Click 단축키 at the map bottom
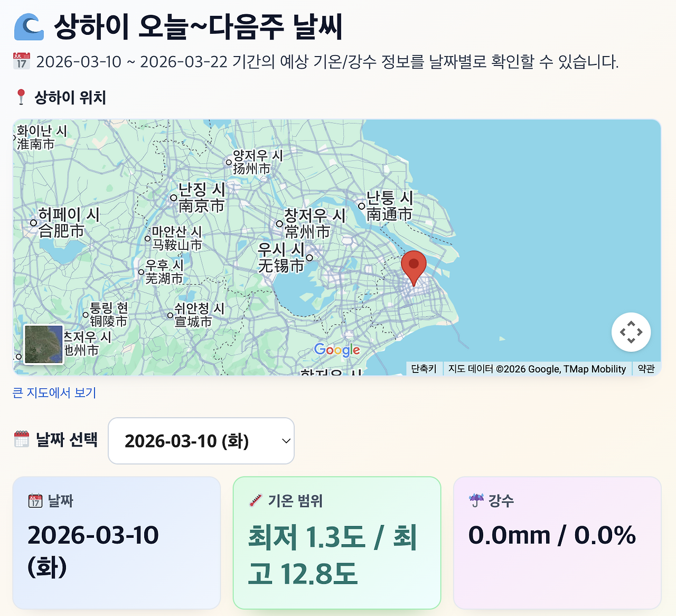This screenshot has width=676, height=616. pyautogui.click(x=423, y=369)
